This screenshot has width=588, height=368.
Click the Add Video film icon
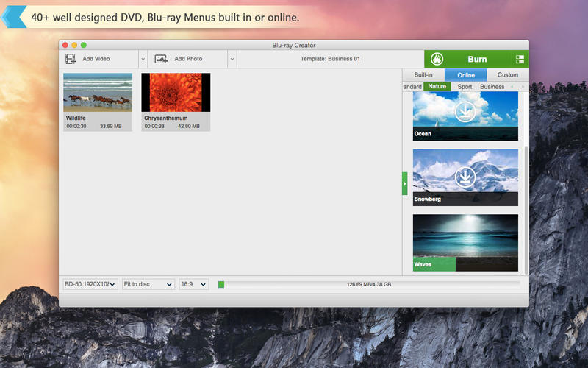(71, 59)
